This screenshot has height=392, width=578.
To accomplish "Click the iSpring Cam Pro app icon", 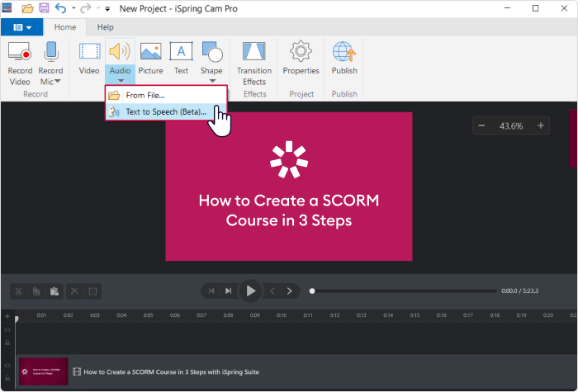I will point(7,8).
